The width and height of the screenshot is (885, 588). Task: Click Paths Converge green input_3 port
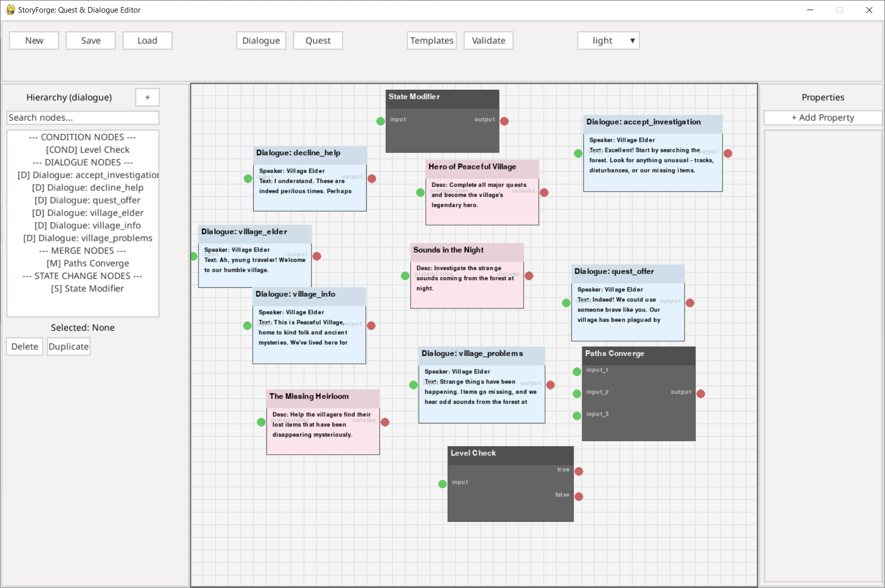click(x=577, y=416)
